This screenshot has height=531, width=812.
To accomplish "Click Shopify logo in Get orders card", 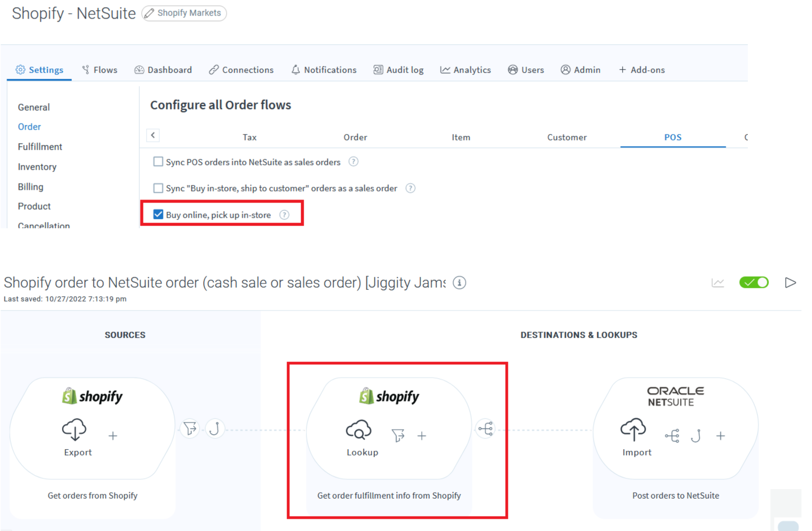I will pyautogui.click(x=92, y=396).
